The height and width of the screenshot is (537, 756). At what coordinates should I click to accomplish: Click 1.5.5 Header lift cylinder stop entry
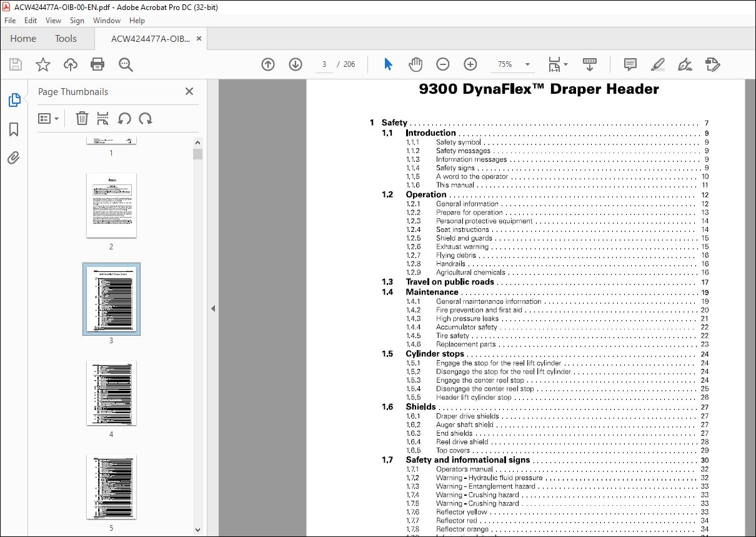pos(557,398)
